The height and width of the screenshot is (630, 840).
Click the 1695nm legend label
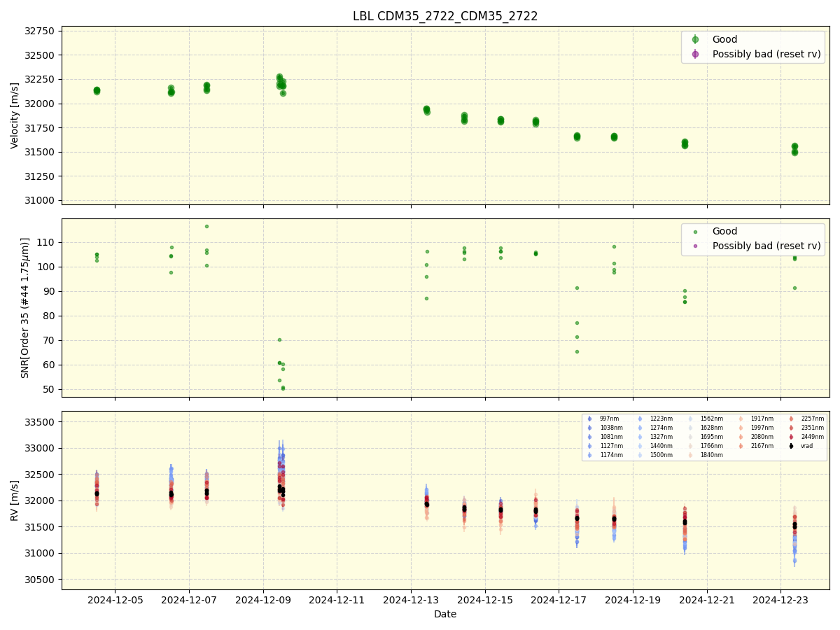pyautogui.click(x=712, y=437)
